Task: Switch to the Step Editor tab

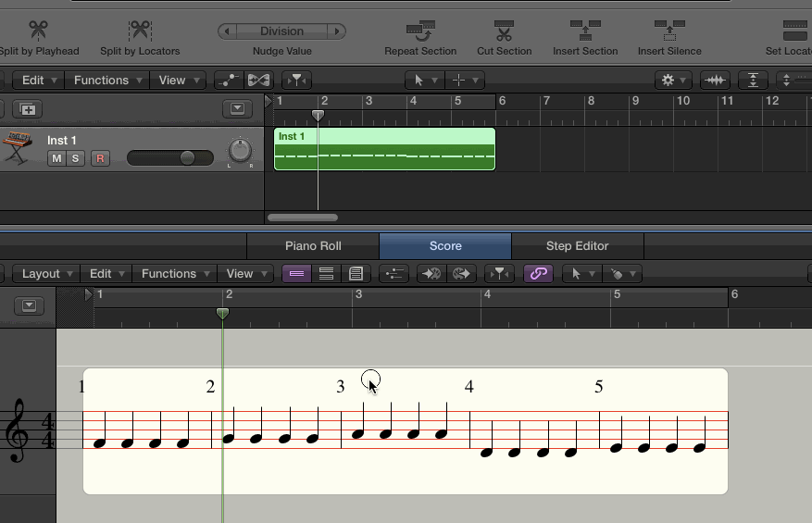Action: (x=577, y=246)
